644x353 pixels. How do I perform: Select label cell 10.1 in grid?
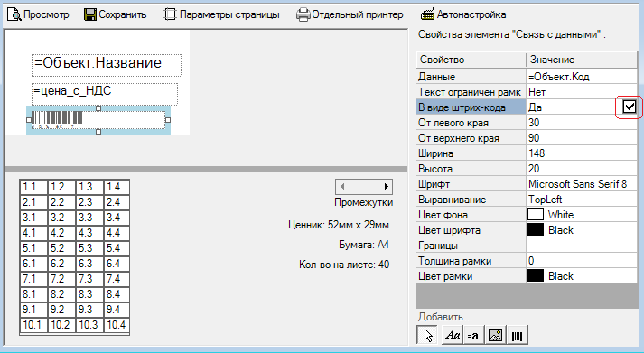click(x=33, y=325)
